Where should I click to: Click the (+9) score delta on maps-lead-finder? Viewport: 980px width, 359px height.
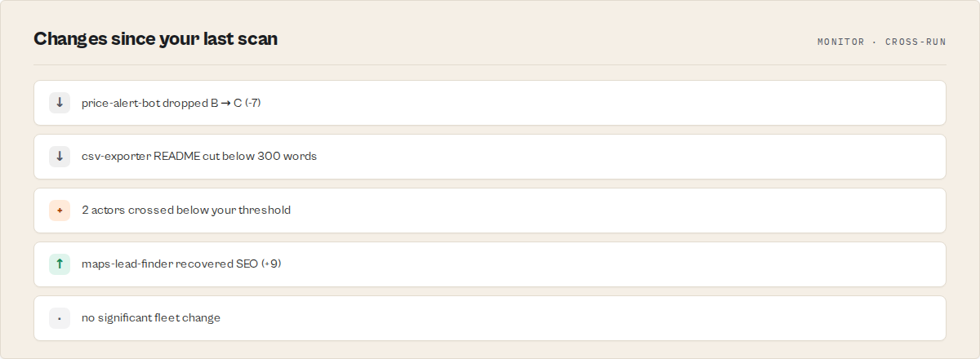click(271, 264)
